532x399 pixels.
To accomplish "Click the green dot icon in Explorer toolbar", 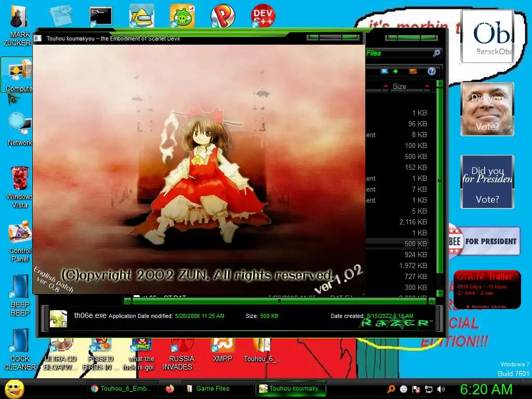I will point(395,71).
